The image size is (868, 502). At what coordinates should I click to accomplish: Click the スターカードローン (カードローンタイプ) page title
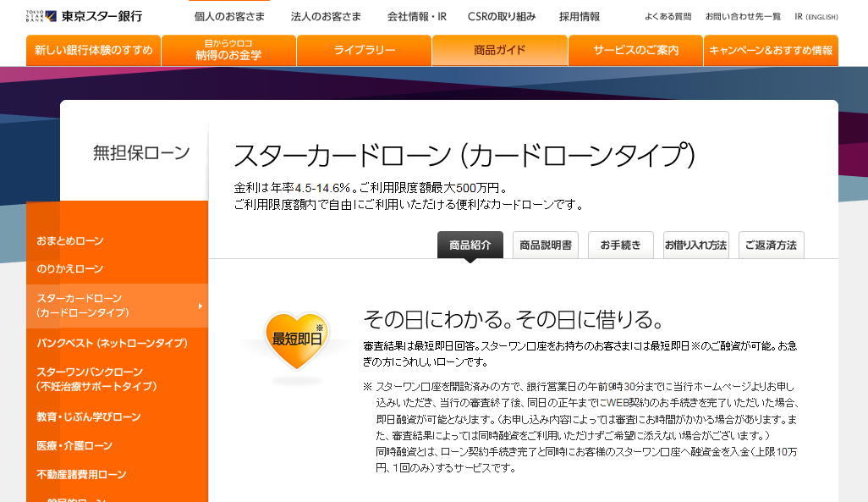coord(464,155)
